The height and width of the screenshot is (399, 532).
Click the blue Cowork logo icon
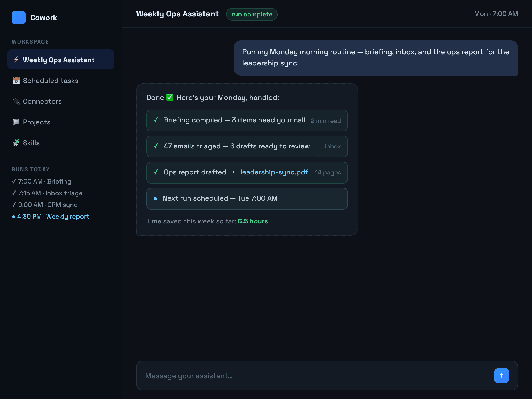point(19,18)
